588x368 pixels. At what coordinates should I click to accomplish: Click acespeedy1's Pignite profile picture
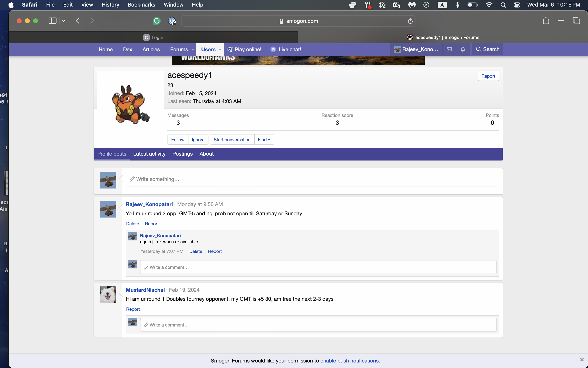(x=131, y=104)
